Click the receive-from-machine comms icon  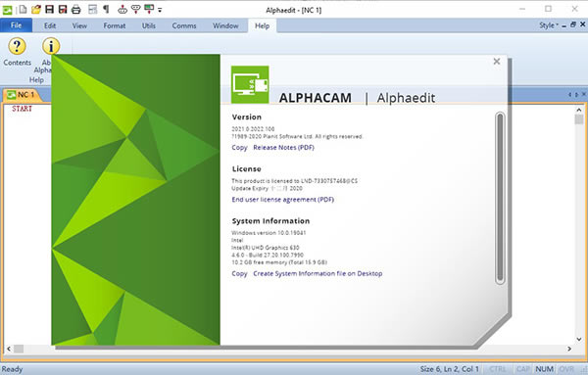135,10
